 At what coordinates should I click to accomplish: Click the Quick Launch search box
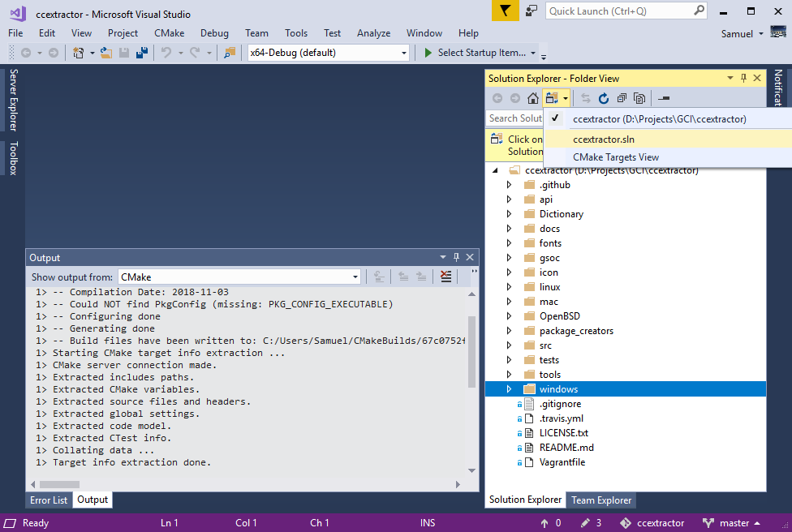click(x=626, y=11)
